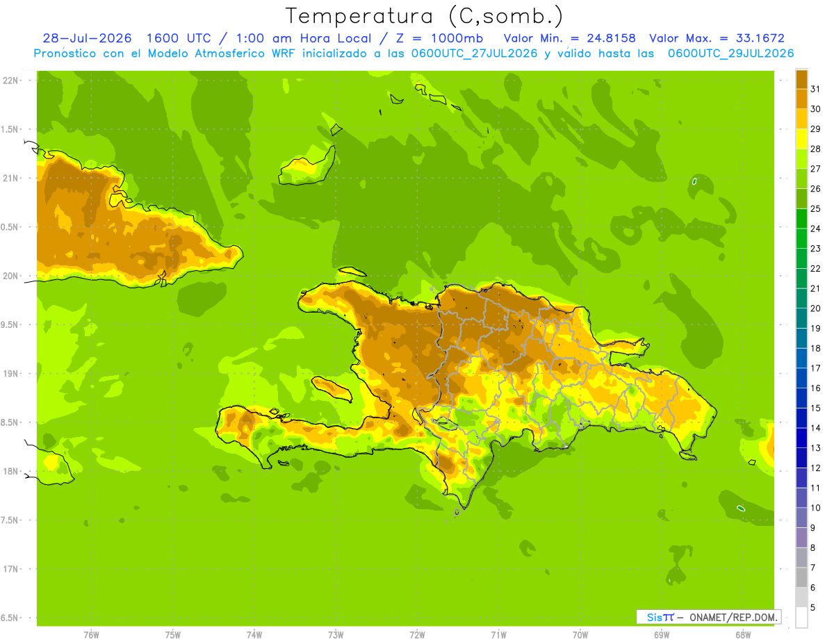The image size is (834, 644).
Task: Click the "76W" longitude label
Action: point(91,635)
